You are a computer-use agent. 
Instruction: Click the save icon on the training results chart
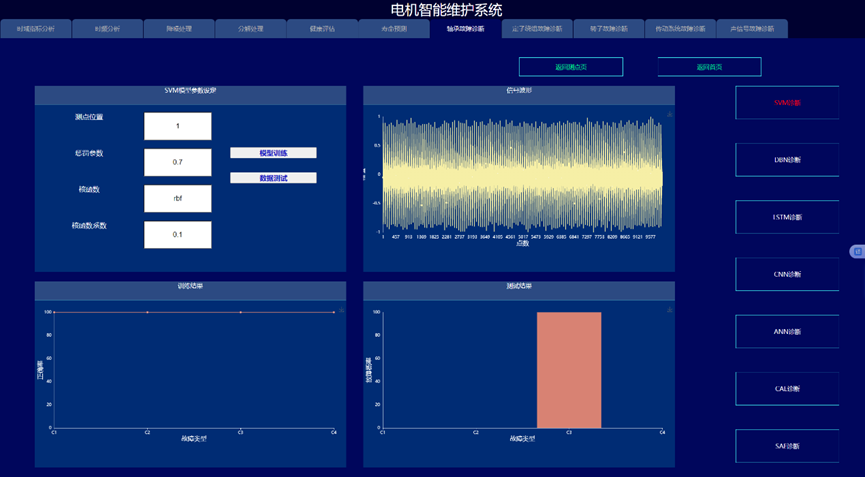tap(341, 311)
